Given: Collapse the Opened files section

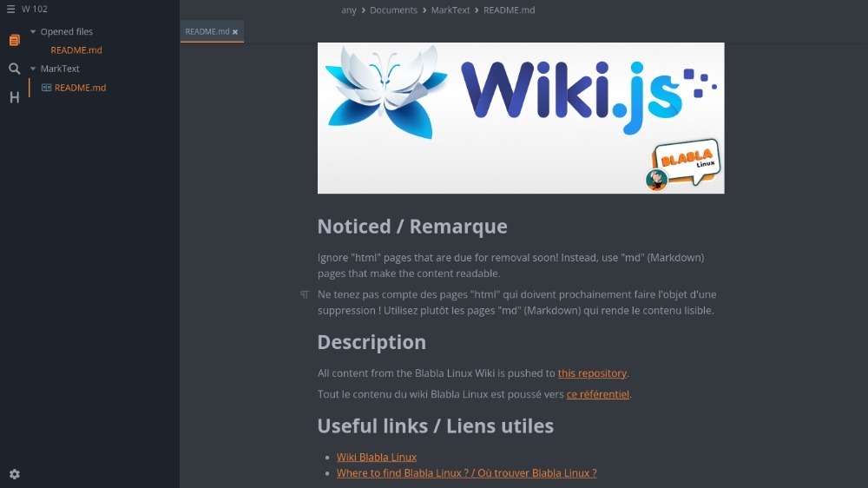Looking at the screenshot, I should click(x=33, y=32).
